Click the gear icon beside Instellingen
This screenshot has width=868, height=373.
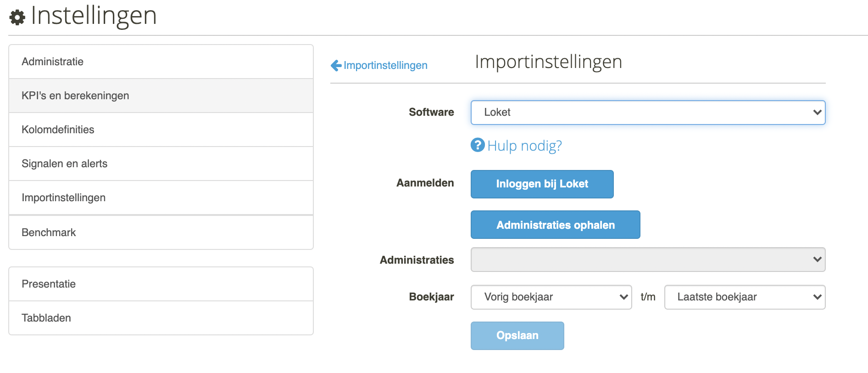click(17, 17)
